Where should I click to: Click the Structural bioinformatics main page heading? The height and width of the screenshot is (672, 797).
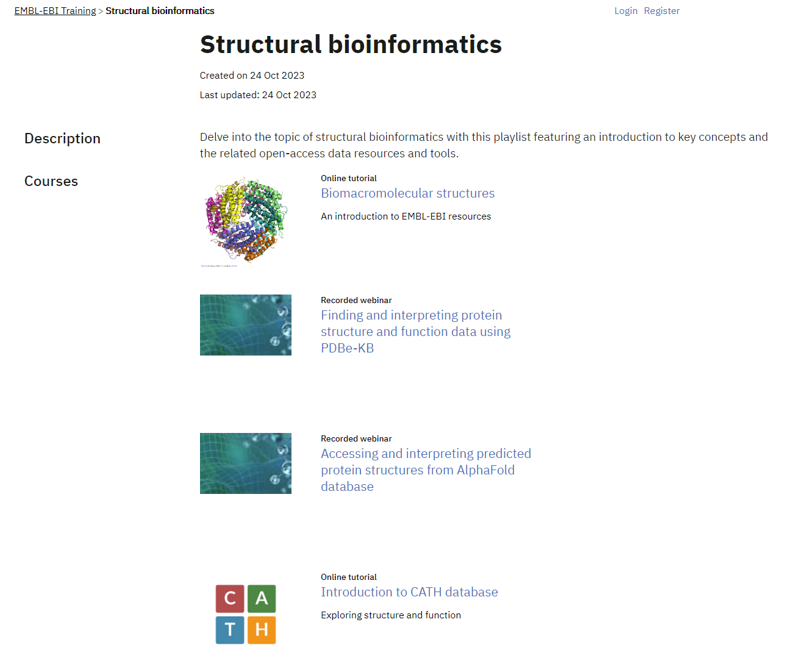tap(351, 45)
